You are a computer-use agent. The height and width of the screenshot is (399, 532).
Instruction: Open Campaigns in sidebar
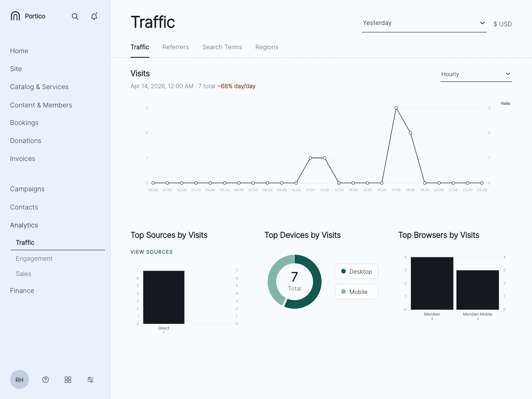tap(27, 189)
